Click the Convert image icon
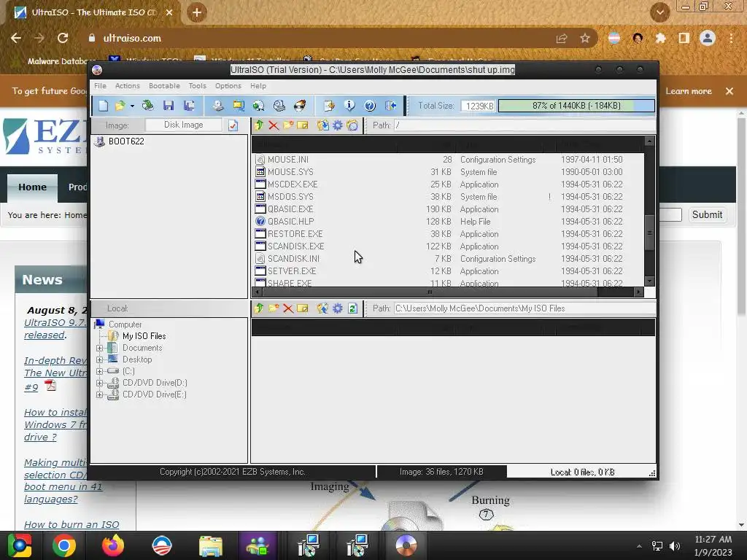Screen dimensions: 747x560 [259, 106]
